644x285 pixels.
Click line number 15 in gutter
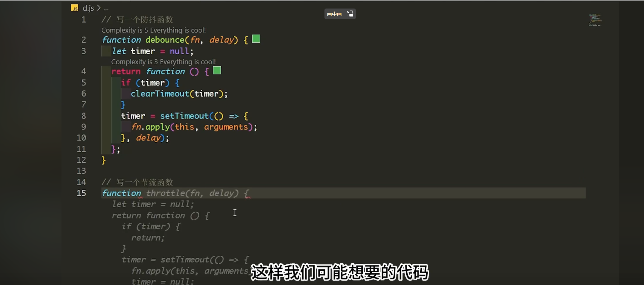(x=81, y=193)
